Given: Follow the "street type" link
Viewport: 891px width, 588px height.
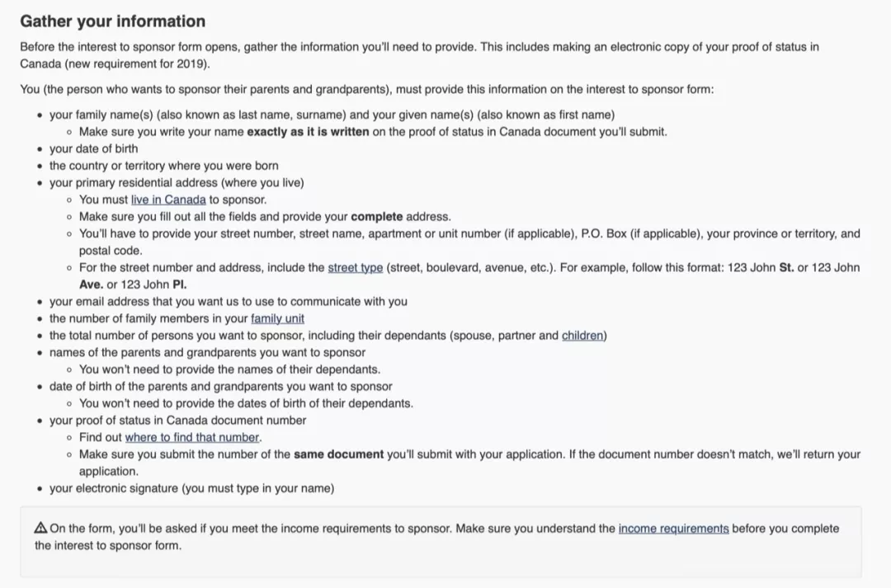Looking at the screenshot, I should pos(355,267).
